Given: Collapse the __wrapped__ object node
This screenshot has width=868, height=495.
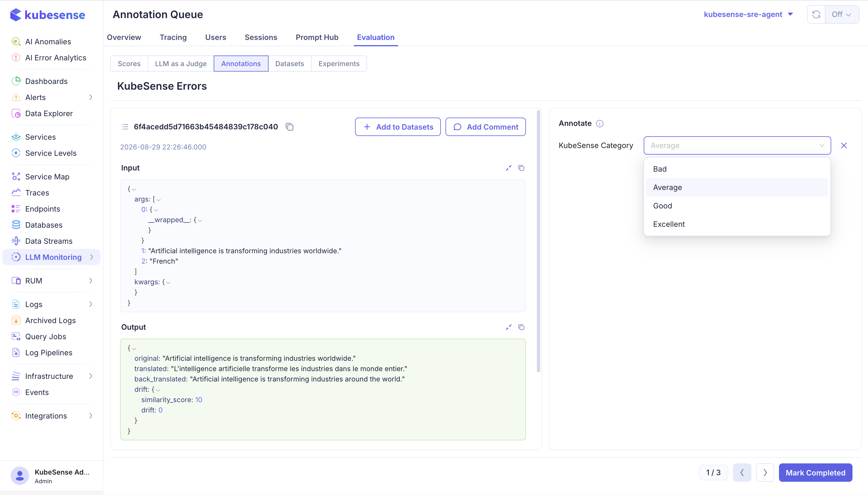Looking at the screenshot, I should (x=200, y=221).
